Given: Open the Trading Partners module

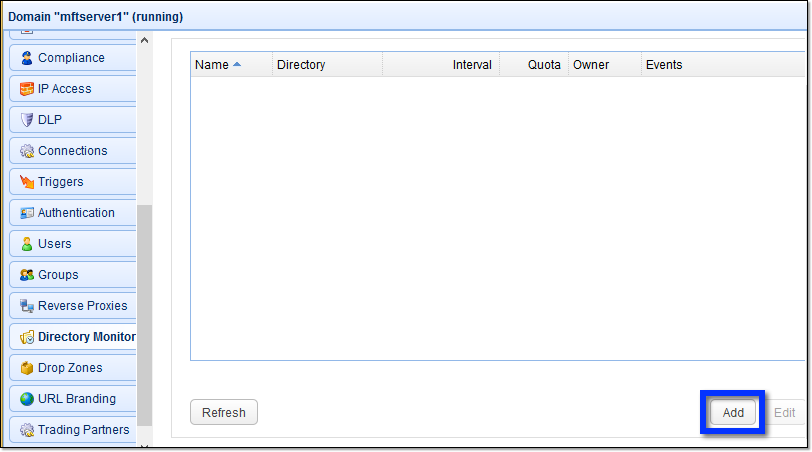Looking at the screenshot, I should point(73,430).
